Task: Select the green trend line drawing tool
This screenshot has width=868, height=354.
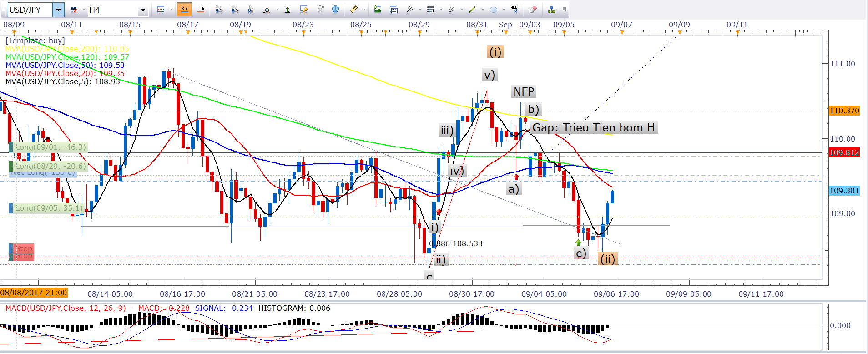Action: click(472, 10)
